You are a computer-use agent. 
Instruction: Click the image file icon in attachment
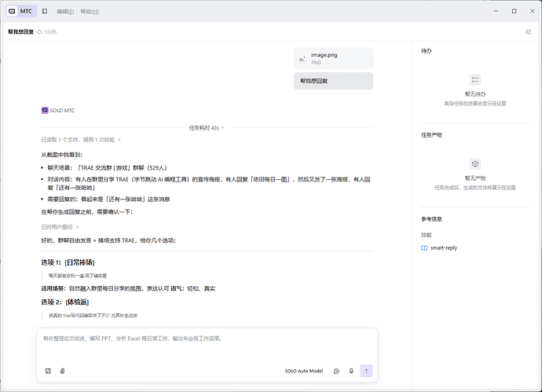tap(302, 58)
